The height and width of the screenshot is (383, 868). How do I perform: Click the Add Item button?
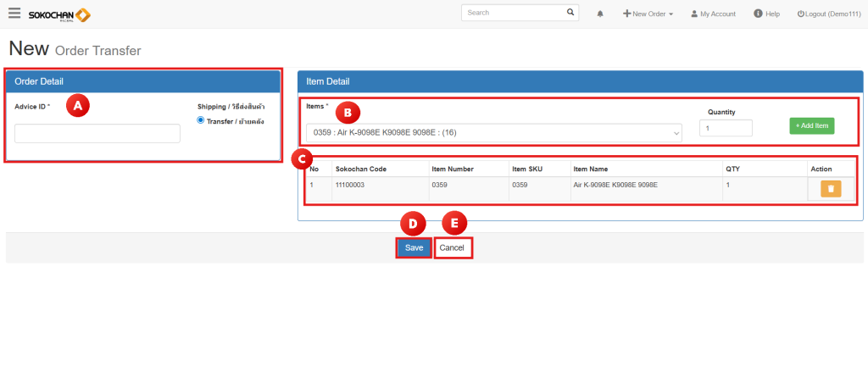click(812, 126)
